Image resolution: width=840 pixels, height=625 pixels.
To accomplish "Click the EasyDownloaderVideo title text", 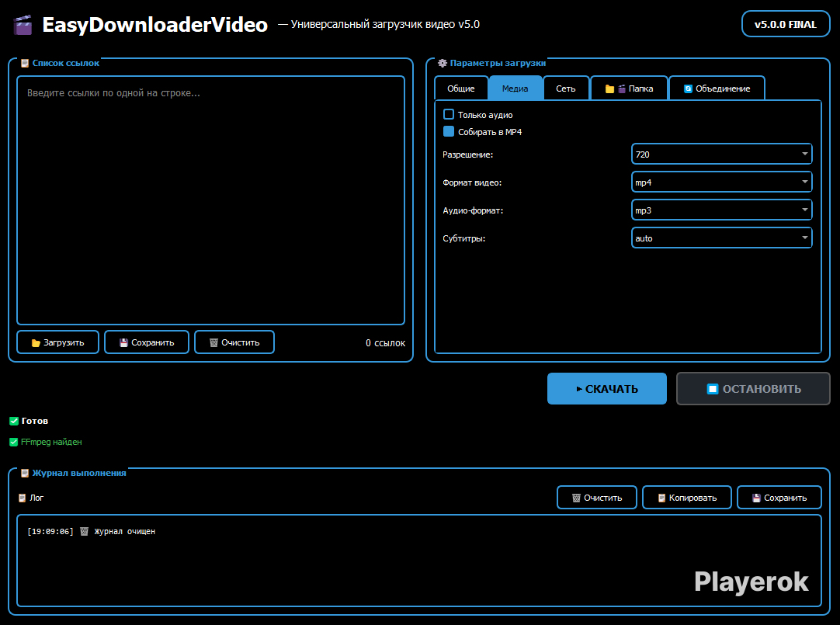I will click(x=154, y=25).
